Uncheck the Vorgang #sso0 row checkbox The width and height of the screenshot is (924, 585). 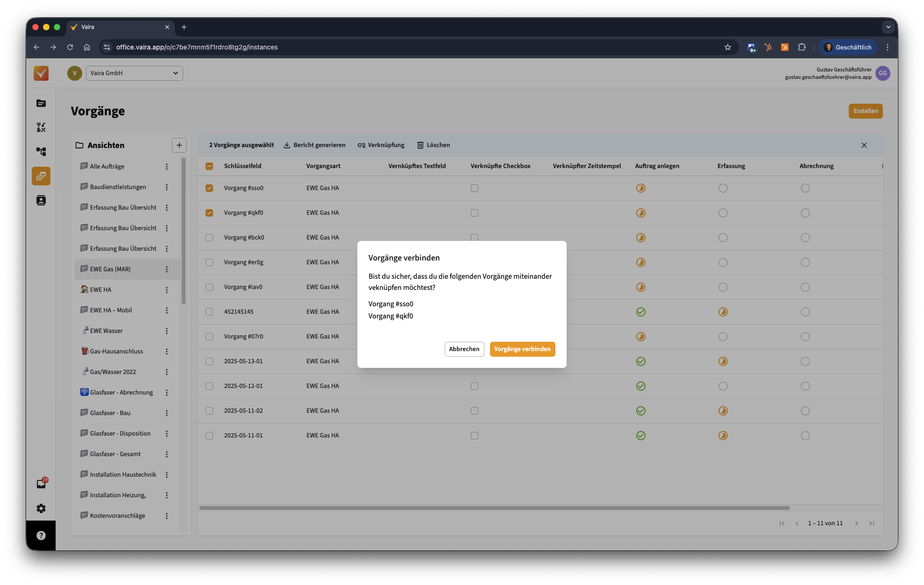point(209,188)
